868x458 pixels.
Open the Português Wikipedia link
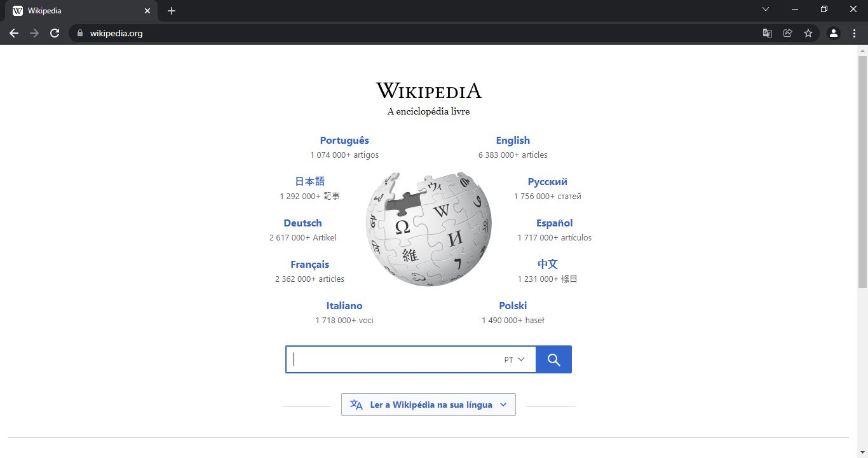coord(344,141)
